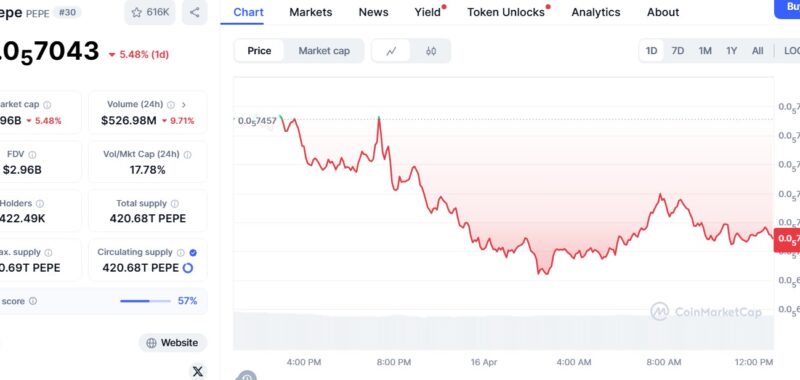
Task: Select the candlestick chart view icon
Action: click(x=431, y=50)
